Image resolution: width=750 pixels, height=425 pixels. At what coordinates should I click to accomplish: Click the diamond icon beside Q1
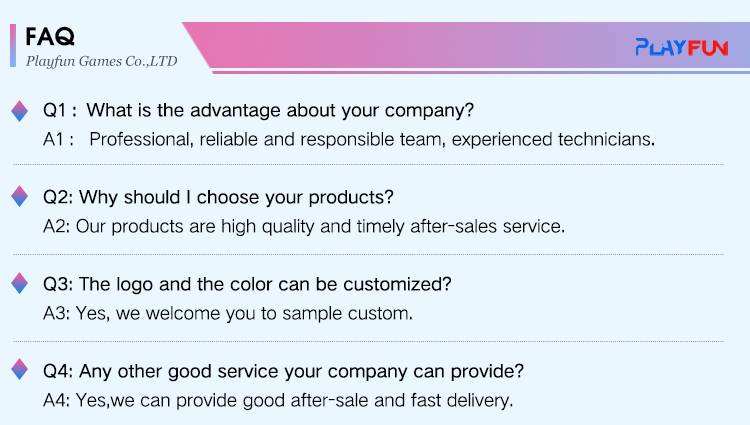(x=19, y=110)
